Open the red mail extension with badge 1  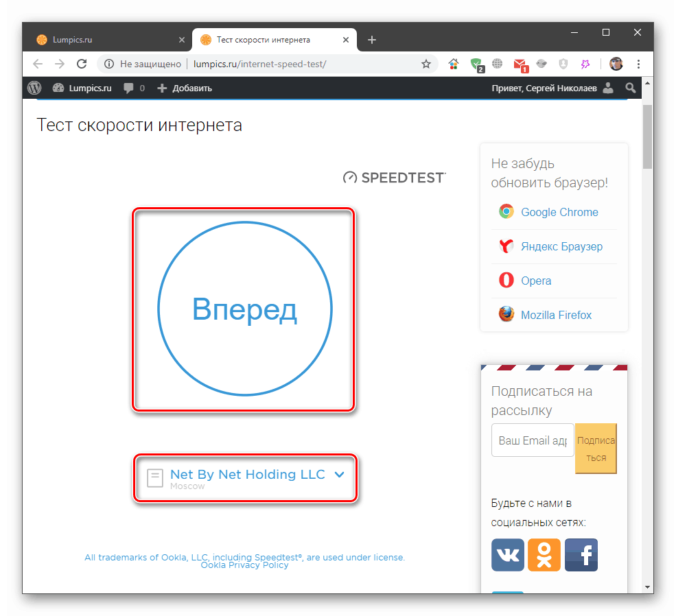(x=521, y=65)
